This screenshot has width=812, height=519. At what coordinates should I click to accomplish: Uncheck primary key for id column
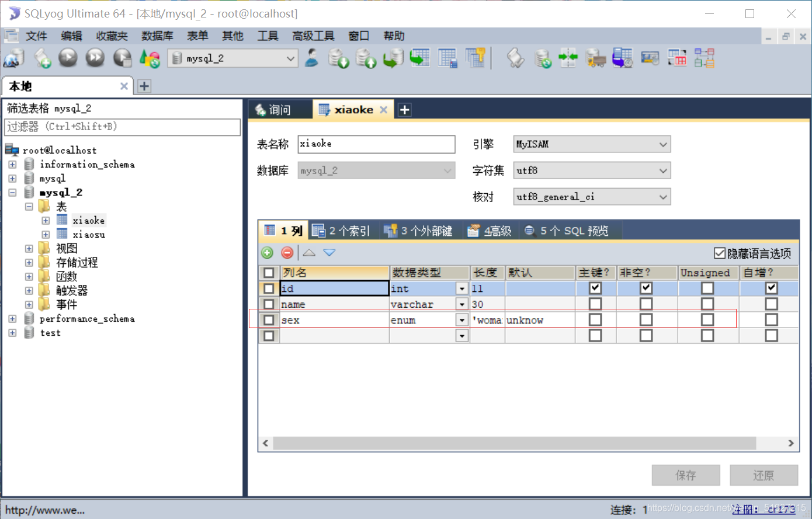coord(595,288)
